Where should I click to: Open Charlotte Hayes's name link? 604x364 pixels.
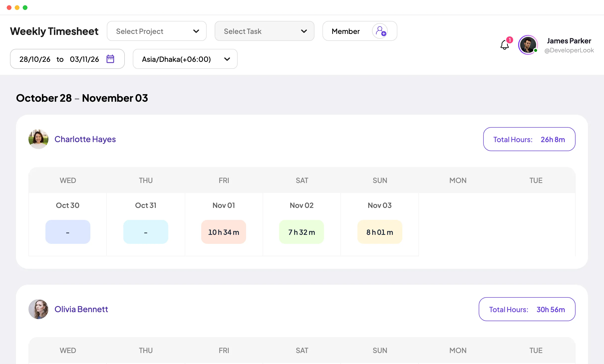click(x=85, y=139)
